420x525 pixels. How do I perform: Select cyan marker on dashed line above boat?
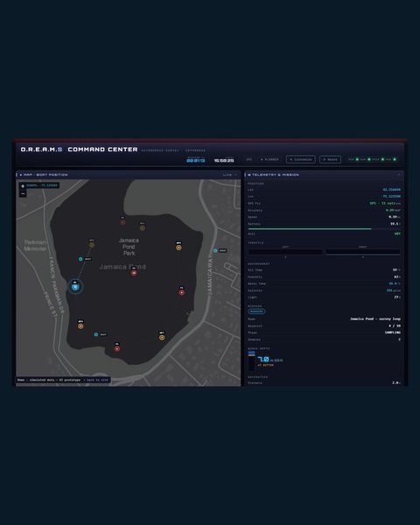click(80, 259)
